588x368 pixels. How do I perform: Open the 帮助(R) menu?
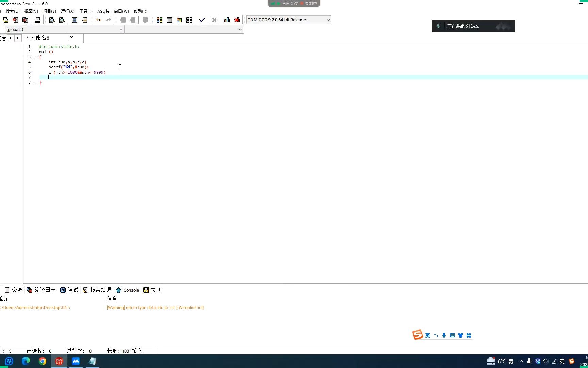[141, 11]
